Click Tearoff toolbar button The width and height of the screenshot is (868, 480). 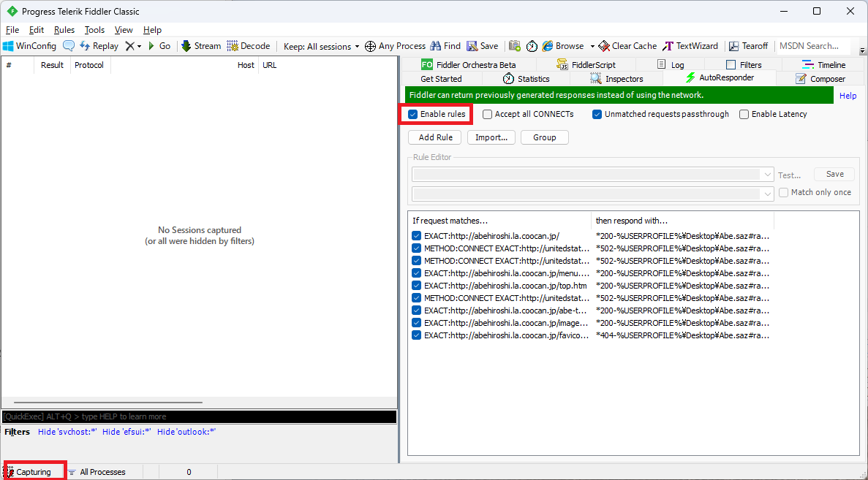tap(748, 46)
